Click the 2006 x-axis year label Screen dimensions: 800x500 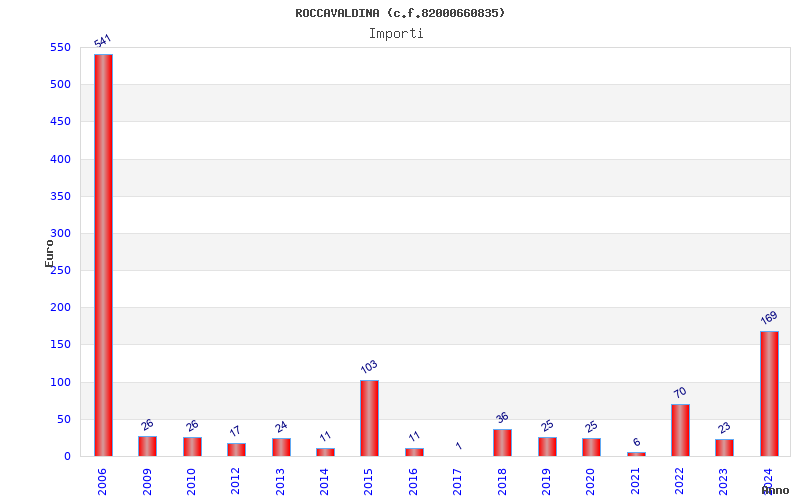click(102, 482)
